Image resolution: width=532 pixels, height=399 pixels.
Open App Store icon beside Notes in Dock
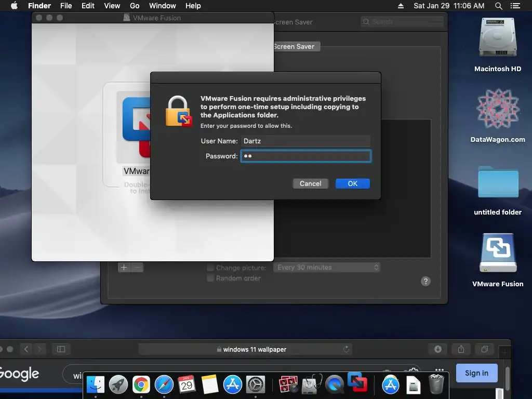pos(232,384)
